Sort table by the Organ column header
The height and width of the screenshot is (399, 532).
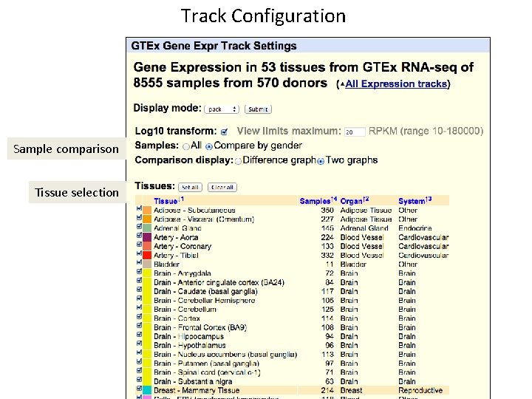pos(351,201)
